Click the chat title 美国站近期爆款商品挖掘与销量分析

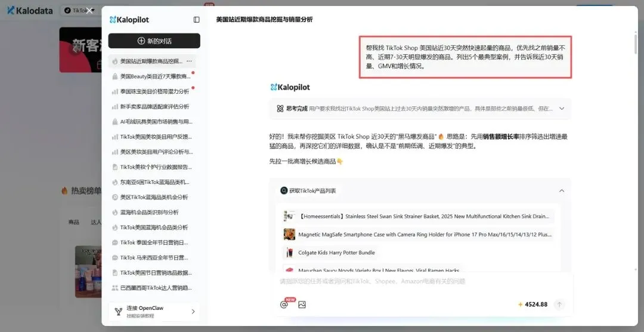coord(265,19)
